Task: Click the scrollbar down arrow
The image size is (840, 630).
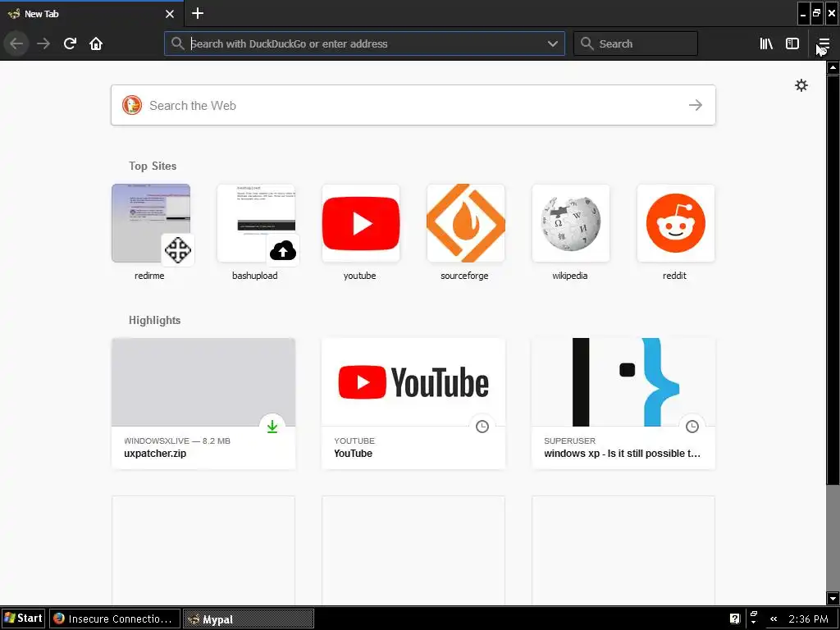Action: coord(833,598)
